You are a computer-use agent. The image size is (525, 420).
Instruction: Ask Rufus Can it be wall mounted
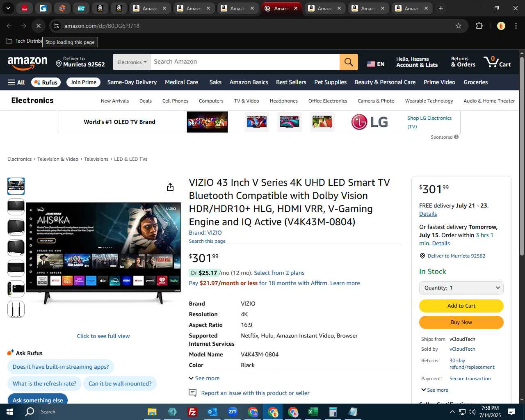120,383
